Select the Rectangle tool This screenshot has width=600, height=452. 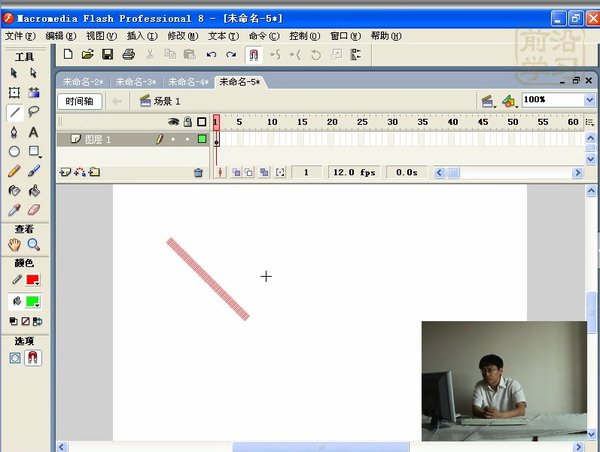34,152
